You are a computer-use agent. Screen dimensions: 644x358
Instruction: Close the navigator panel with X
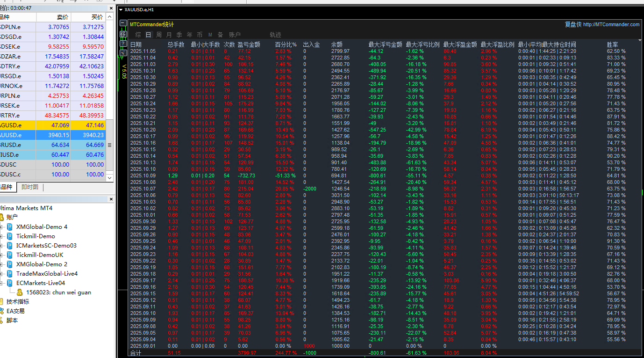click(111, 199)
